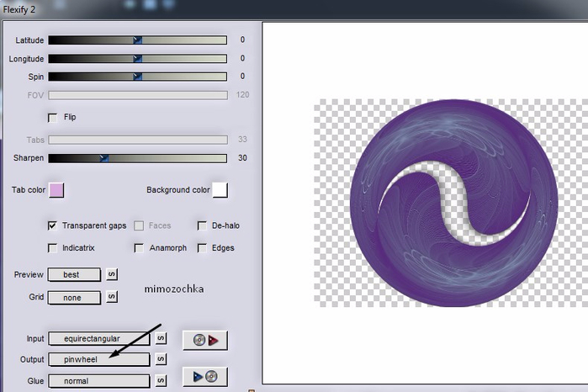Image resolution: width=588 pixels, height=392 pixels.
Task: Click the disabled Tabs slider
Action: (x=138, y=140)
